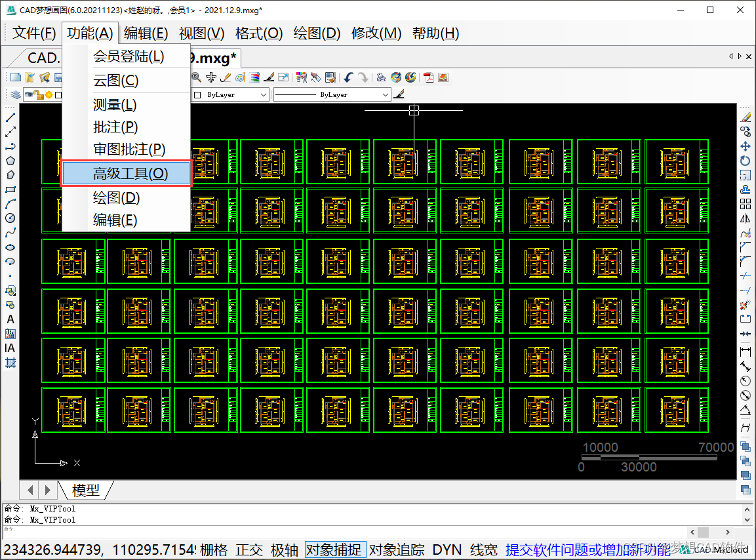Image resolution: width=756 pixels, height=560 pixels.
Task: Open the 绘图(D) menu in menu bar
Action: (317, 33)
